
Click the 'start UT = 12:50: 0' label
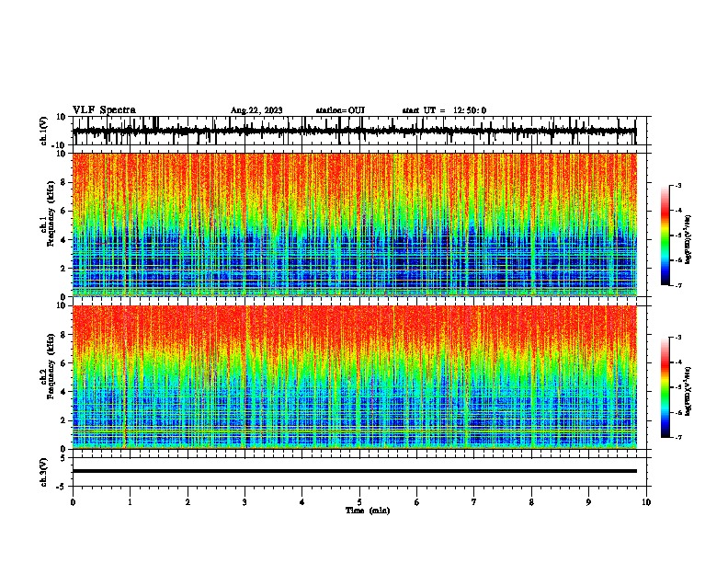[x=444, y=110]
